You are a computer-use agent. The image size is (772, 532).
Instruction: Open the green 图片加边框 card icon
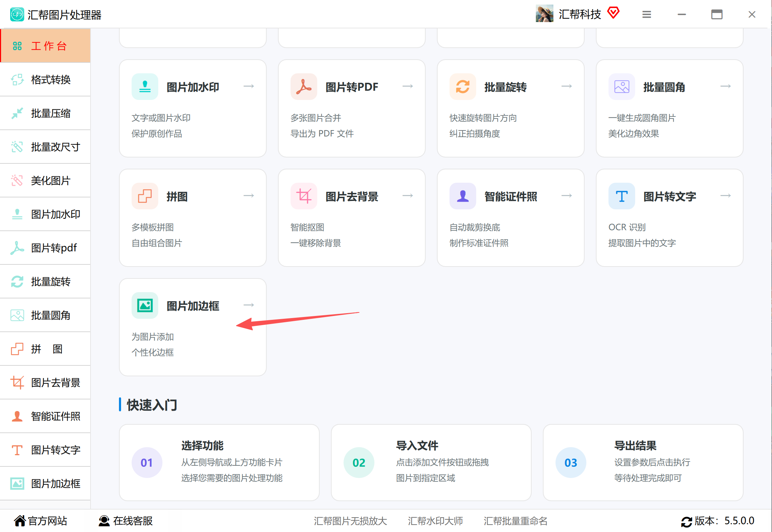(x=145, y=305)
